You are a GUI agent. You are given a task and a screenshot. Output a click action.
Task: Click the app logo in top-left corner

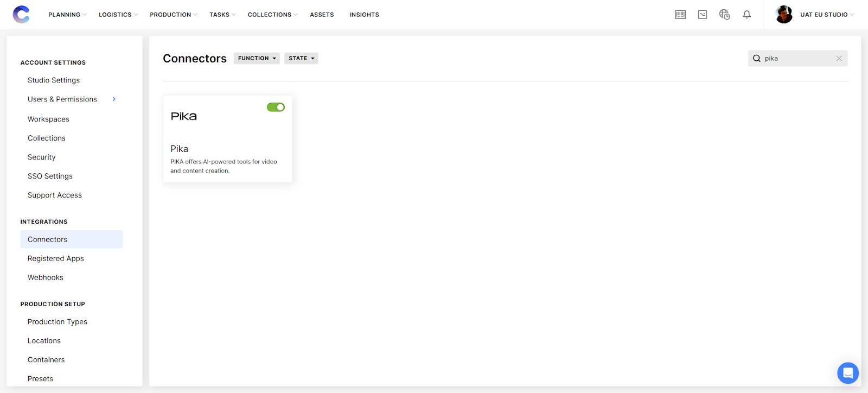click(21, 15)
